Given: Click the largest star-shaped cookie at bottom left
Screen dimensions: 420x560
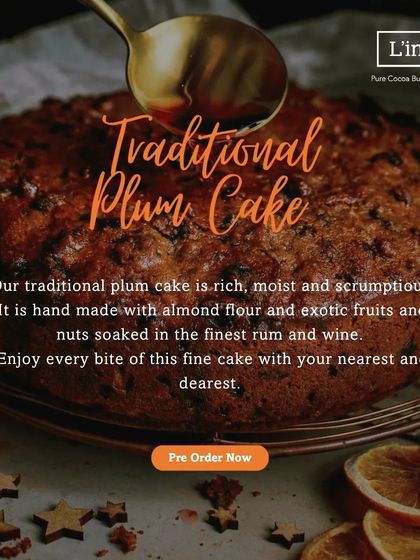Looking at the screenshot, I should click(63, 520).
